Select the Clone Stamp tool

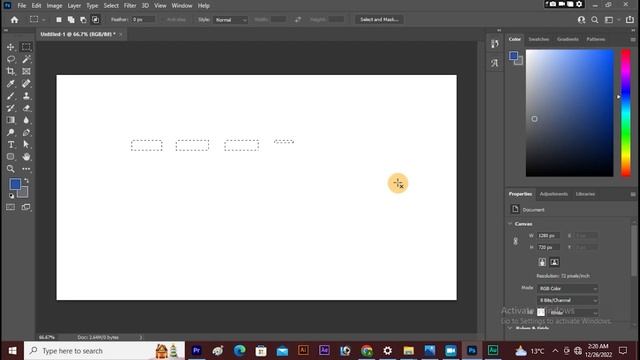(26, 96)
